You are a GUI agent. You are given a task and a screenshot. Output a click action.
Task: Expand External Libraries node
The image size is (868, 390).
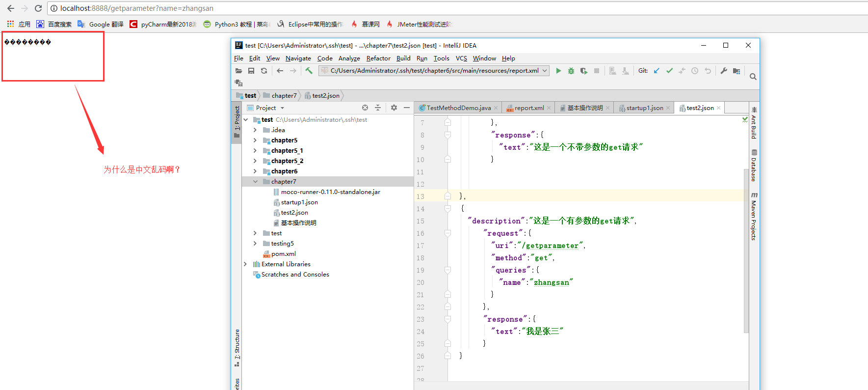[245, 264]
